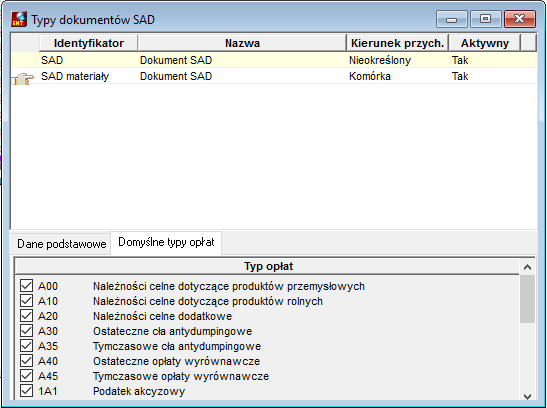
Task: Toggle the A35 Tymczasowe cła antydumpingowe checkbox
Action: (27, 346)
